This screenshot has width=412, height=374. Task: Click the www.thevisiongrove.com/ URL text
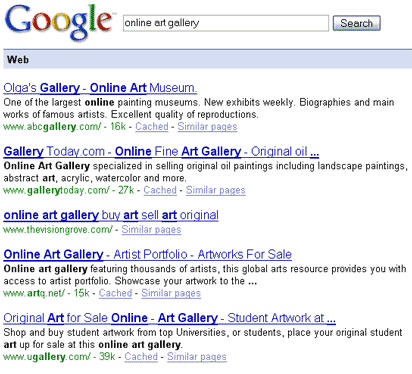[x=58, y=230]
